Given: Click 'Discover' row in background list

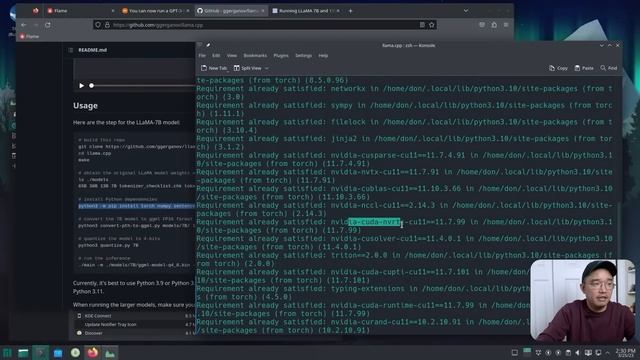Looking at the screenshot, I should (133, 333).
